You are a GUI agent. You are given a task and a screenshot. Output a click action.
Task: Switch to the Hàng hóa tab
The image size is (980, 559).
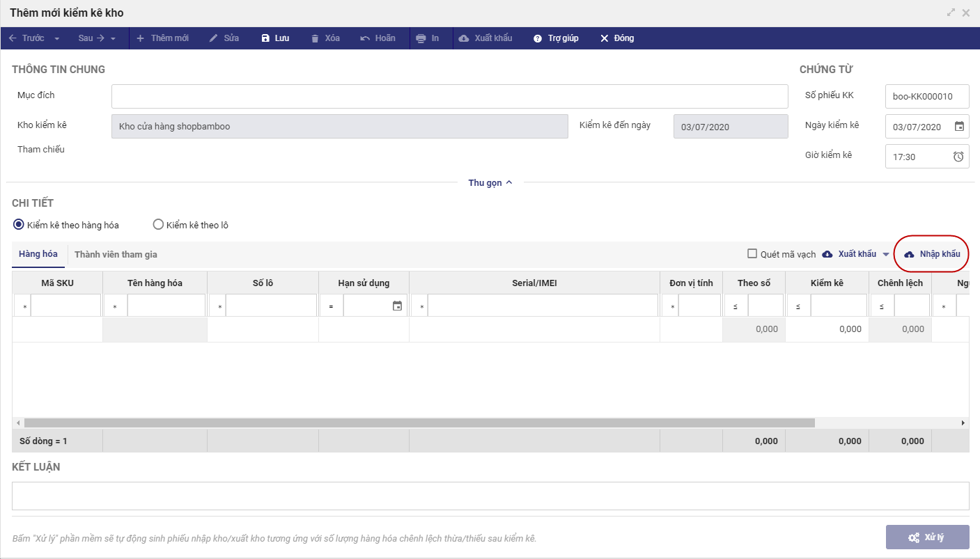tap(38, 254)
